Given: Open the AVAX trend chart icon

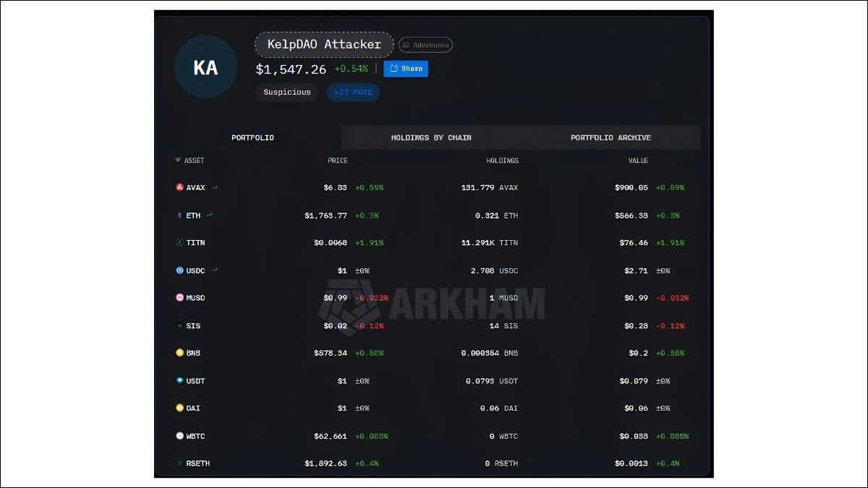Looking at the screenshot, I should point(215,187).
